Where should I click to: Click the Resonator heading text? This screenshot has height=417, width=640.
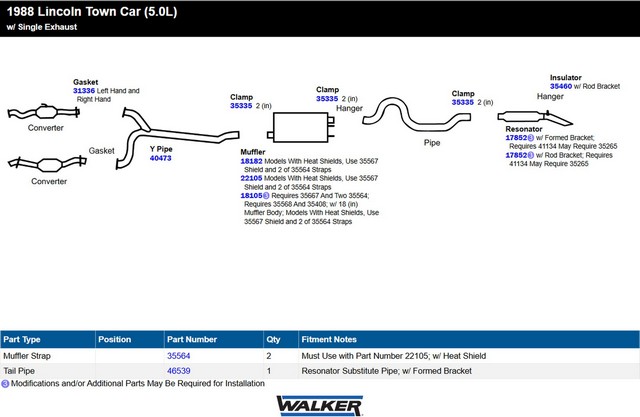tap(524, 129)
